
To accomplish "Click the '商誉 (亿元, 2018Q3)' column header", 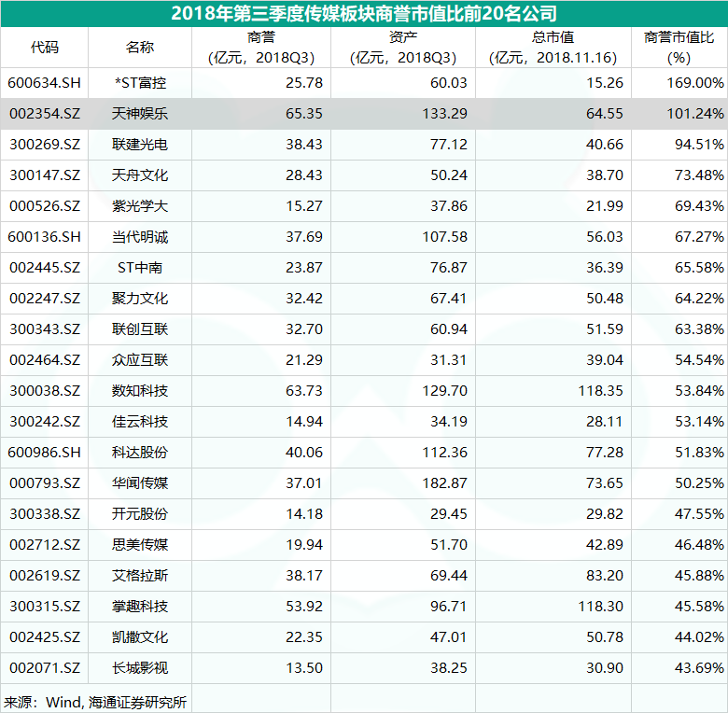I will click(x=261, y=48).
